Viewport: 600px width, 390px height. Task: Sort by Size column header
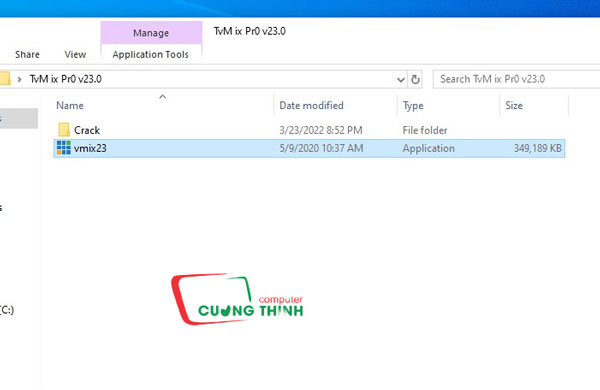tap(514, 105)
